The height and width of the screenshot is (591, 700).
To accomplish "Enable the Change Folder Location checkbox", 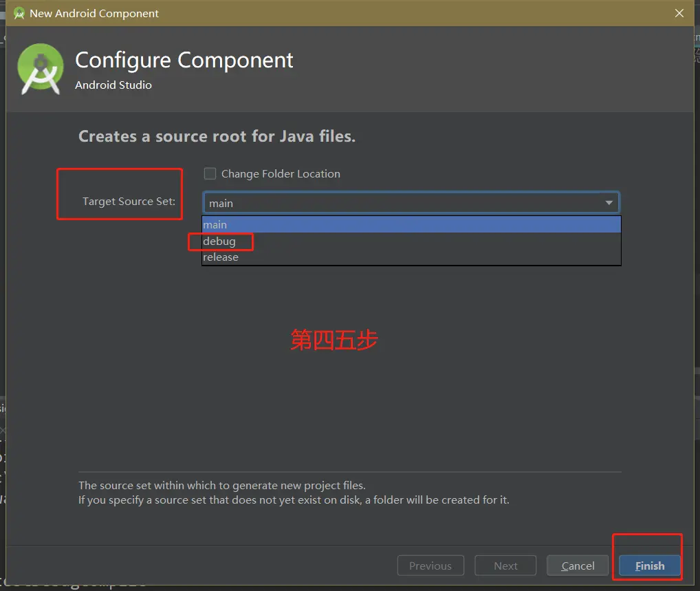I will tap(210, 174).
